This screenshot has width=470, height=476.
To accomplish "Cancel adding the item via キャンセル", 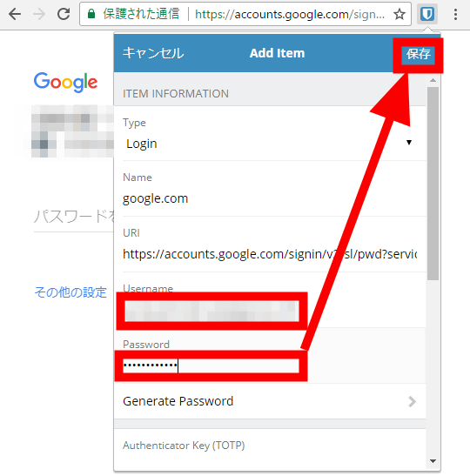I will click(x=153, y=53).
